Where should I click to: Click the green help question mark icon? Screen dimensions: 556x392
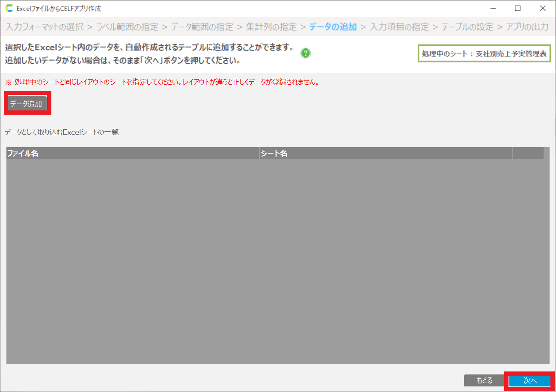pos(306,53)
